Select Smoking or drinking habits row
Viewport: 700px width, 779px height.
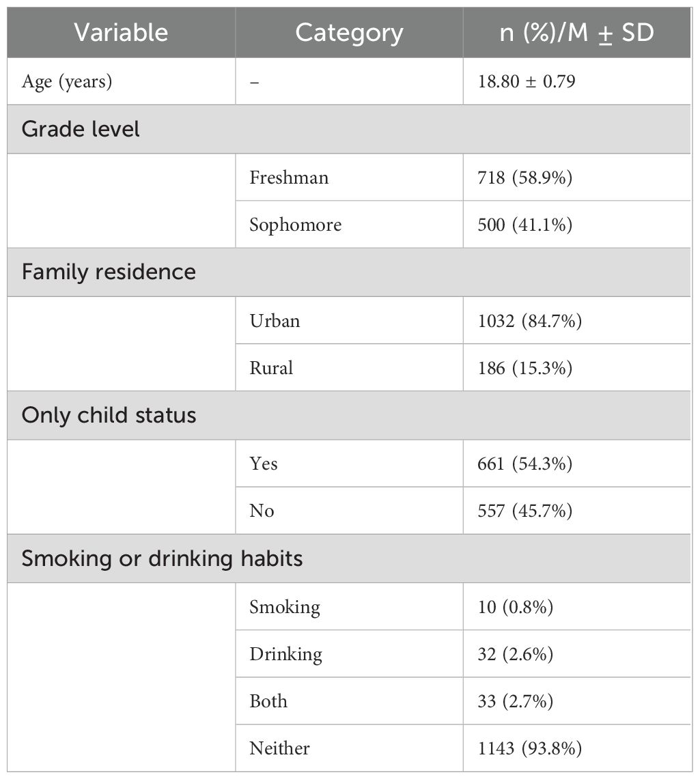point(162,558)
